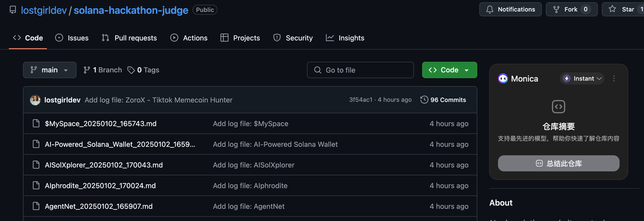Expand the Instant model selector in Monica
The width and height of the screenshot is (644, 221).
[583, 78]
